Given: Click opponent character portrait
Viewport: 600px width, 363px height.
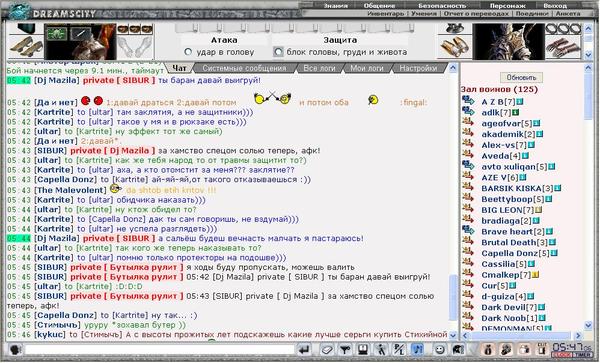Looking at the screenshot, I should (509, 41).
